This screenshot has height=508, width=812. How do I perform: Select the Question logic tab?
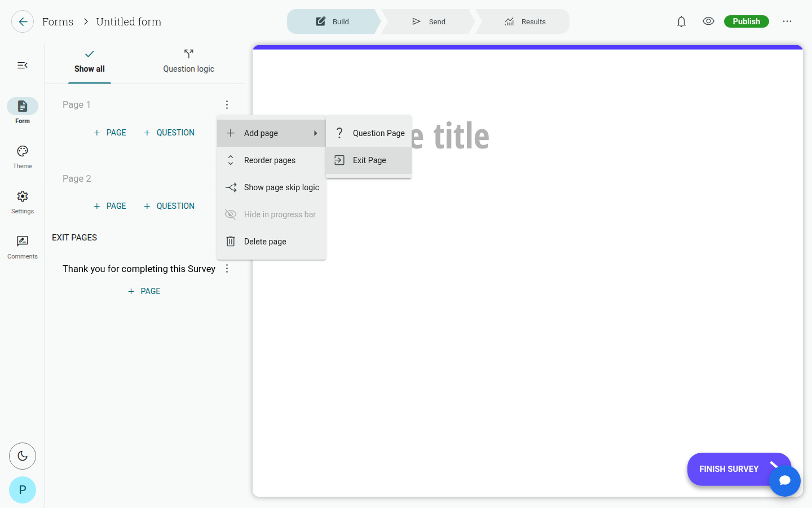click(x=189, y=62)
